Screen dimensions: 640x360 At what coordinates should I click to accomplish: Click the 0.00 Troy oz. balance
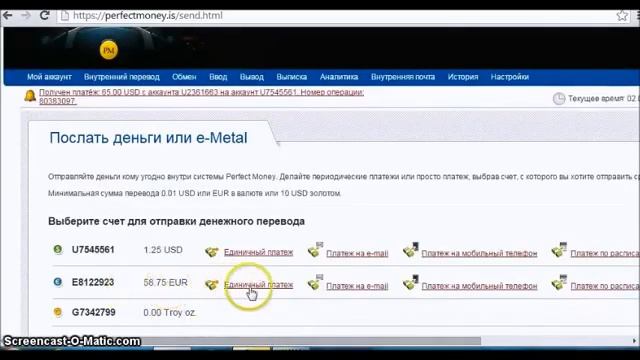click(170, 313)
